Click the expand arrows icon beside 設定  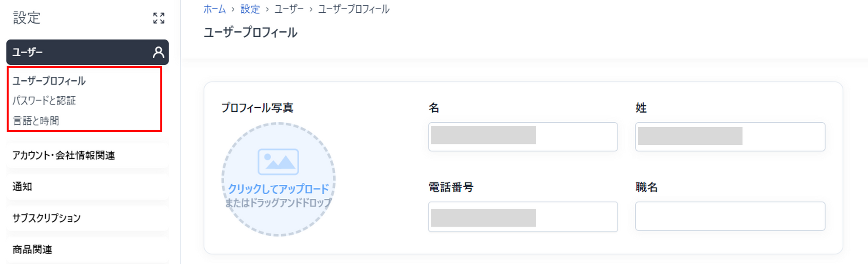click(x=158, y=19)
